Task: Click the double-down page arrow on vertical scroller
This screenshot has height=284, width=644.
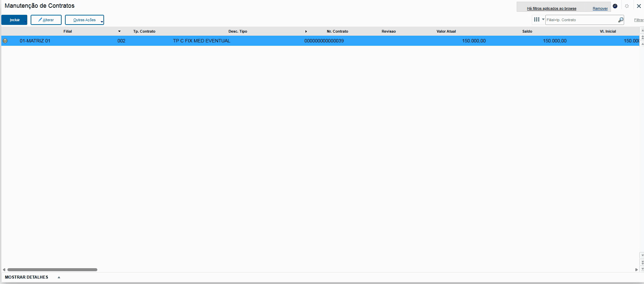Action: (642, 262)
